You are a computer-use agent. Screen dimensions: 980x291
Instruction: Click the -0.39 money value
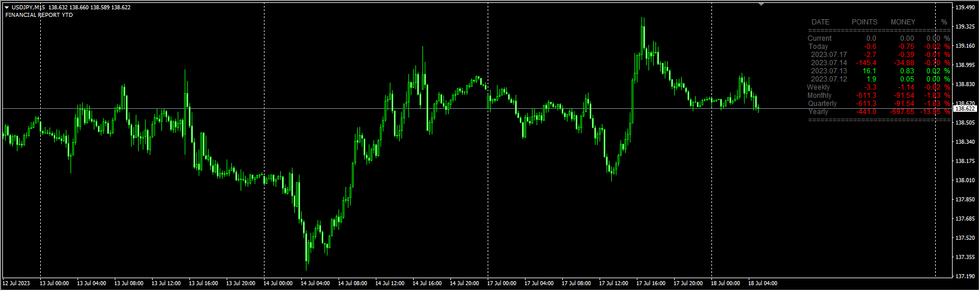click(x=905, y=55)
